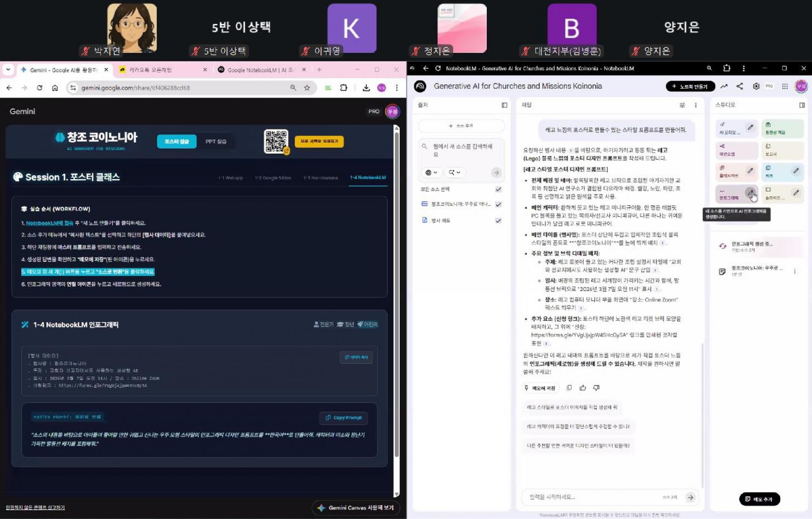The height and width of the screenshot is (519, 812).
Task: Open more options for 창조코이노니아 note
Action: point(795,271)
